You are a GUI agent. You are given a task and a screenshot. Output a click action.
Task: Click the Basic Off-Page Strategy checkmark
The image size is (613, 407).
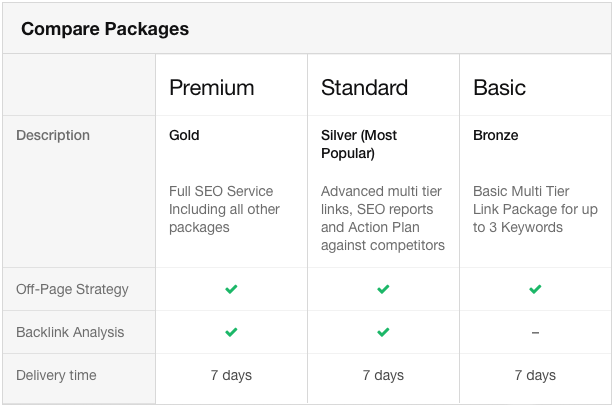pos(535,289)
